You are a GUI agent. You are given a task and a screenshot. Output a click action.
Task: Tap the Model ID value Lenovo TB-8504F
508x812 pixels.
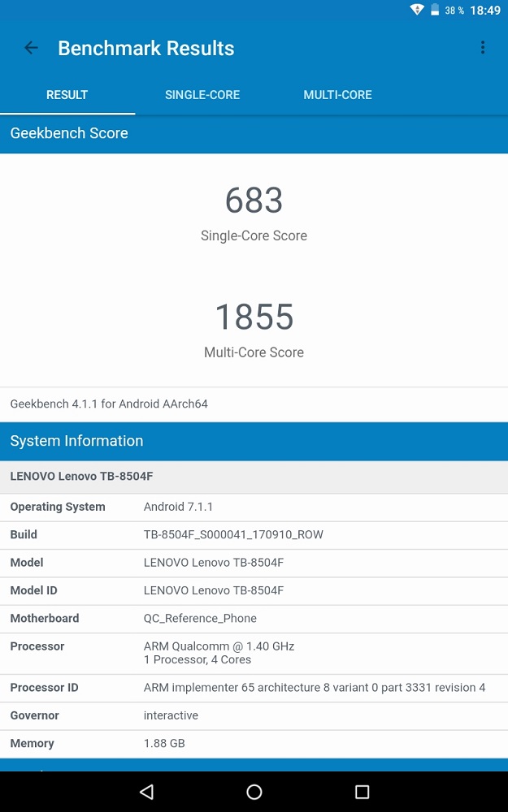[x=214, y=590]
